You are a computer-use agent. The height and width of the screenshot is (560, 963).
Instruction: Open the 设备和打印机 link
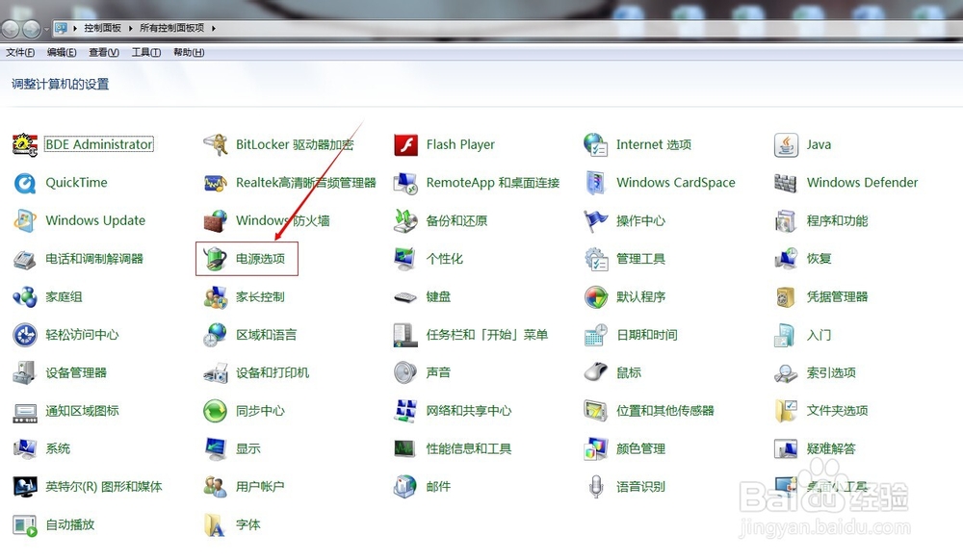273,373
